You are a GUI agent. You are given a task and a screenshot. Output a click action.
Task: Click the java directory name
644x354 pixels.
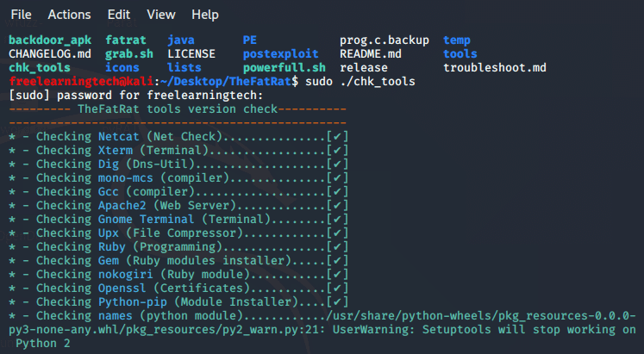[x=181, y=40]
